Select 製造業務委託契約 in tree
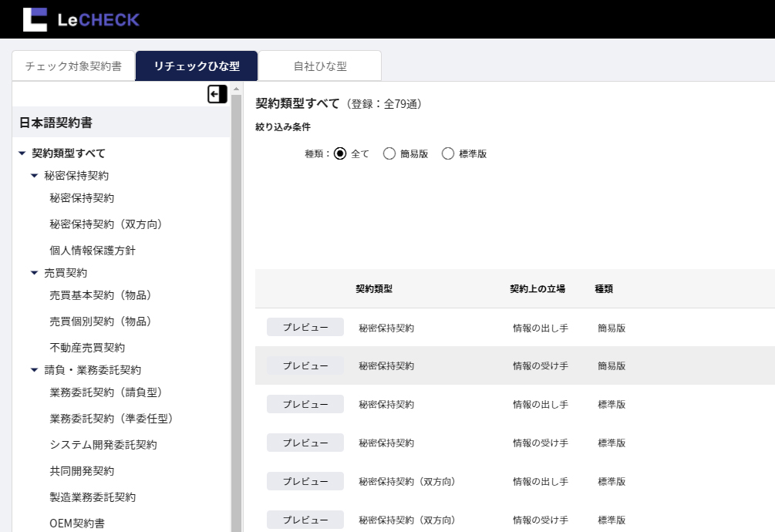 tap(93, 497)
